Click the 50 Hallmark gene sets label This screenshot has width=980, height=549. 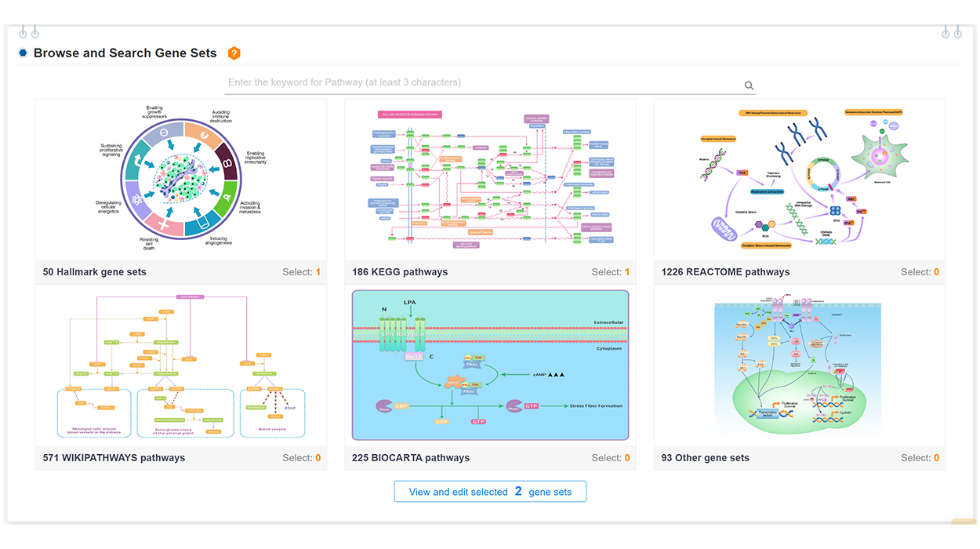[95, 272]
